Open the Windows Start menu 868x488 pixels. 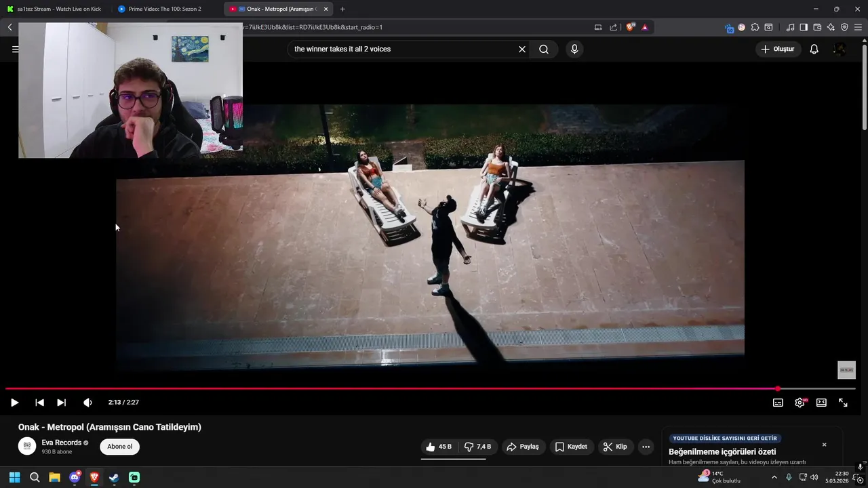tap(15, 477)
